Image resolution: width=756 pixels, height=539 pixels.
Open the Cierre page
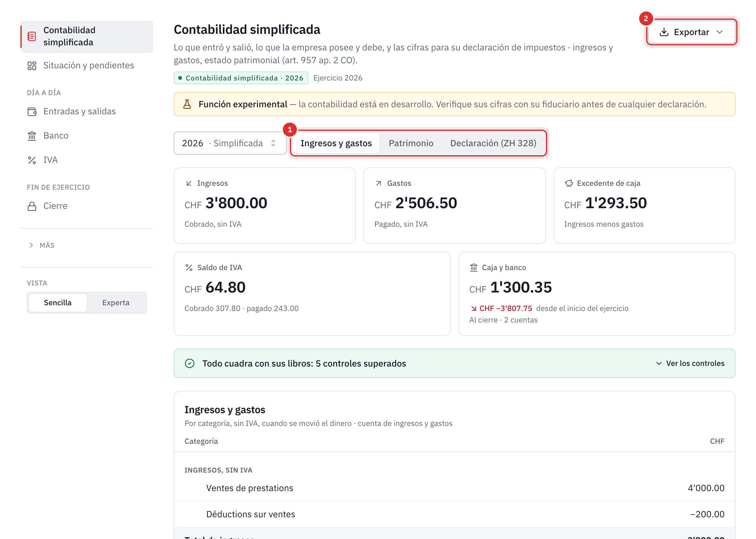pos(87,206)
